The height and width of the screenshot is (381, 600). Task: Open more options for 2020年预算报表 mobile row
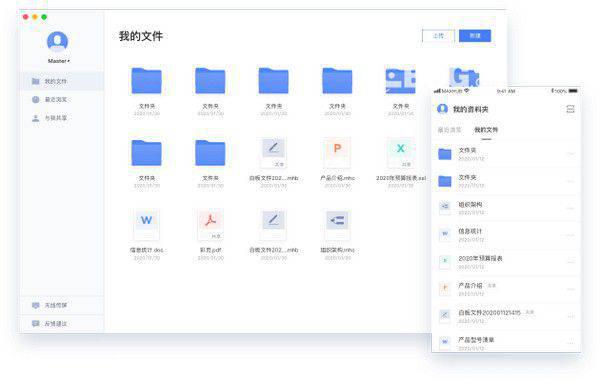click(x=570, y=262)
